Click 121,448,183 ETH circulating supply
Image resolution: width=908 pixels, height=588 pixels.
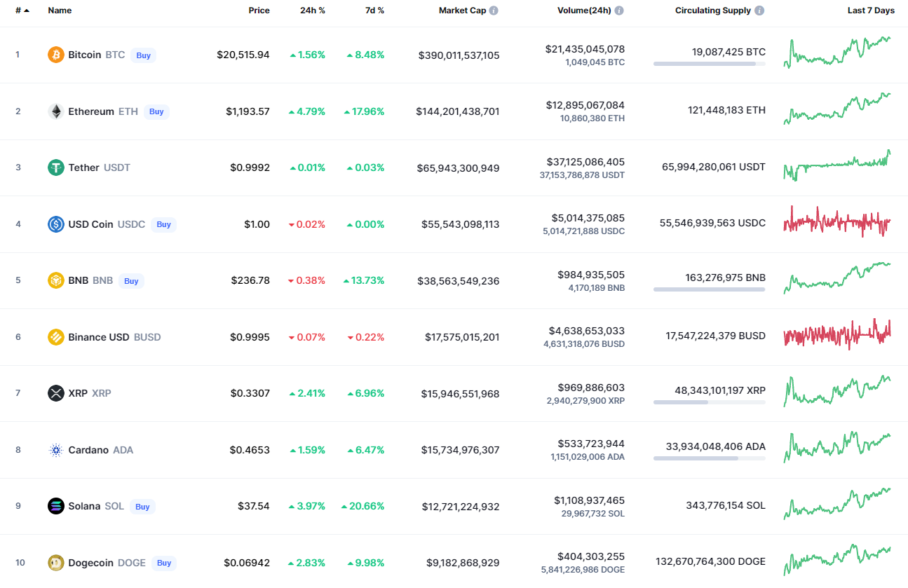pyautogui.click(x=727, y=110)
